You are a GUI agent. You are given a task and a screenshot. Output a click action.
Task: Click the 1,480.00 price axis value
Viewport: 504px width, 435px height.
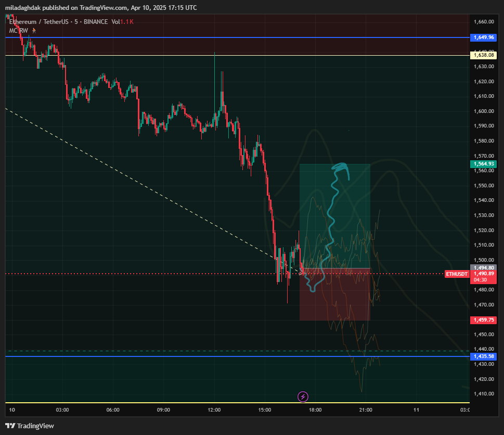point(484,289)
